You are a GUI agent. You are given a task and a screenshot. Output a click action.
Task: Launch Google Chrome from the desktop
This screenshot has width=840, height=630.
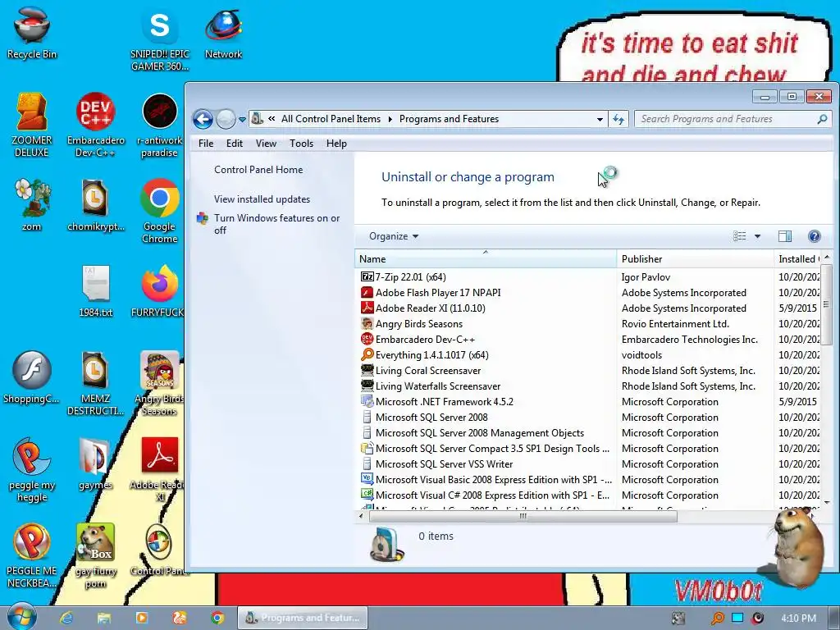[x=160, y=211]
